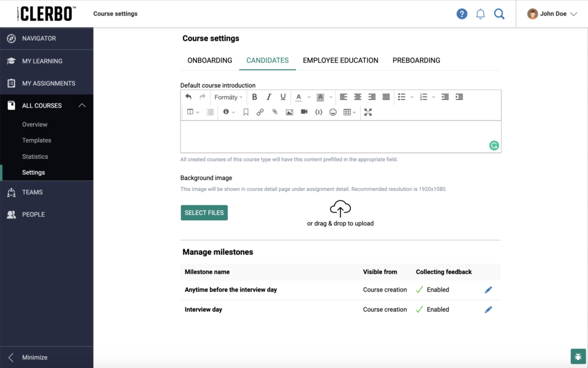Decrease indent in the editor
588x368 pixels.
445,97
